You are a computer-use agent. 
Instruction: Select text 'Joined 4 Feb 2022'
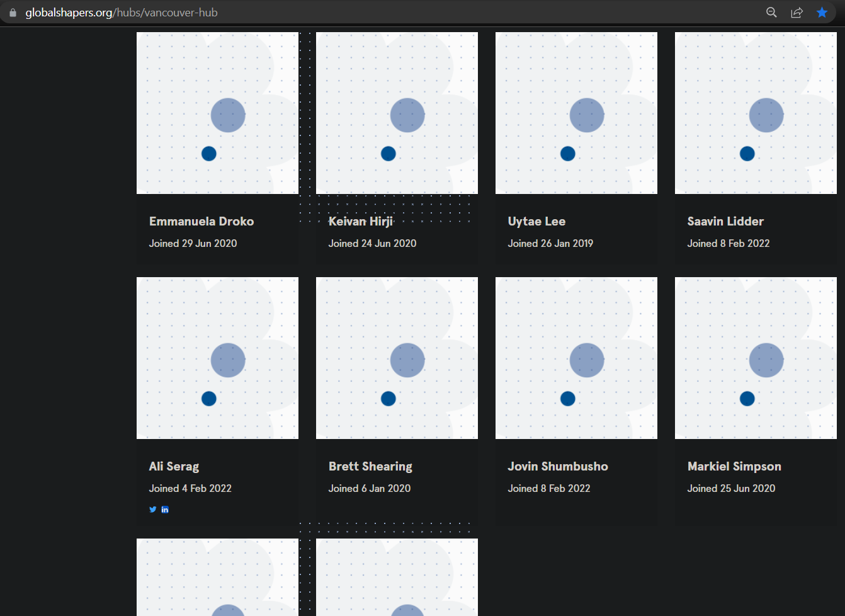pos(190,488)
